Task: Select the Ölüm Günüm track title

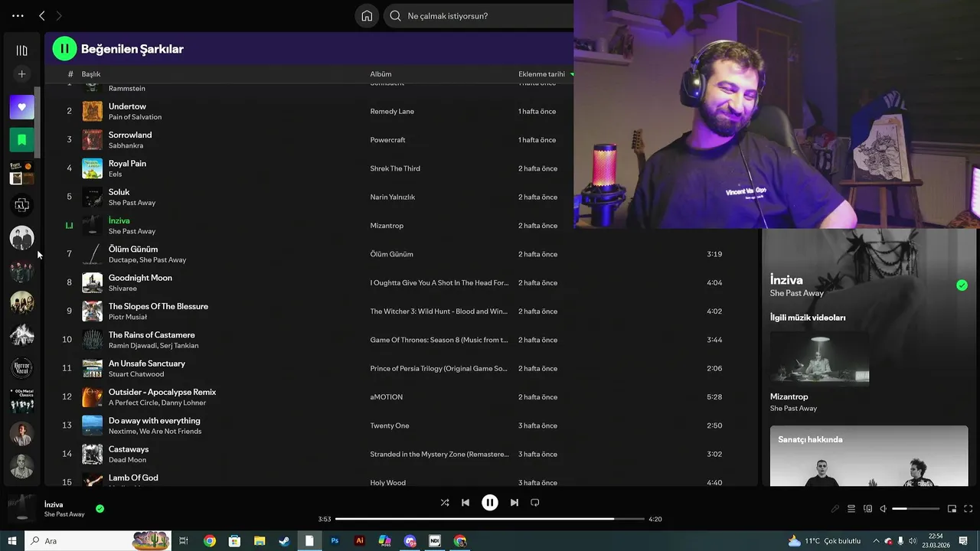Action: (133, 249)
